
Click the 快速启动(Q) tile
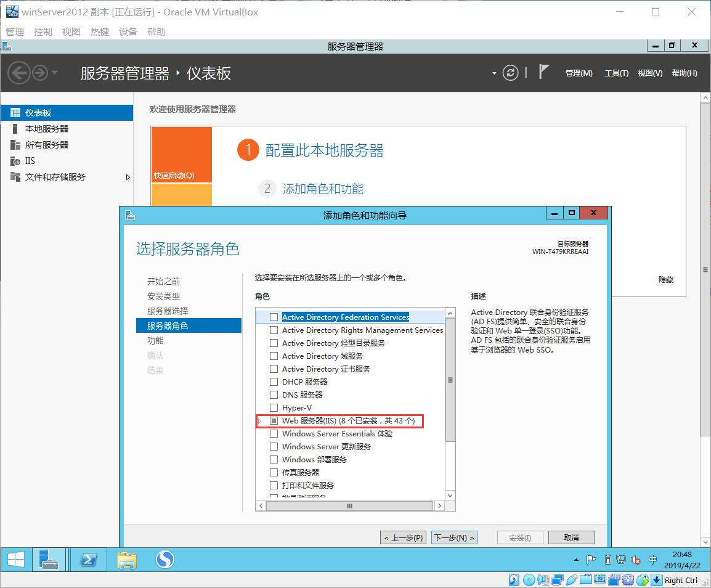(x=181, y=154)
